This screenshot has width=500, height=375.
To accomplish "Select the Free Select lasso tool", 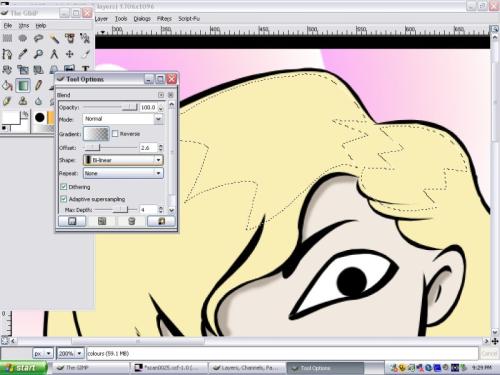I will click(x=38, y=38).
